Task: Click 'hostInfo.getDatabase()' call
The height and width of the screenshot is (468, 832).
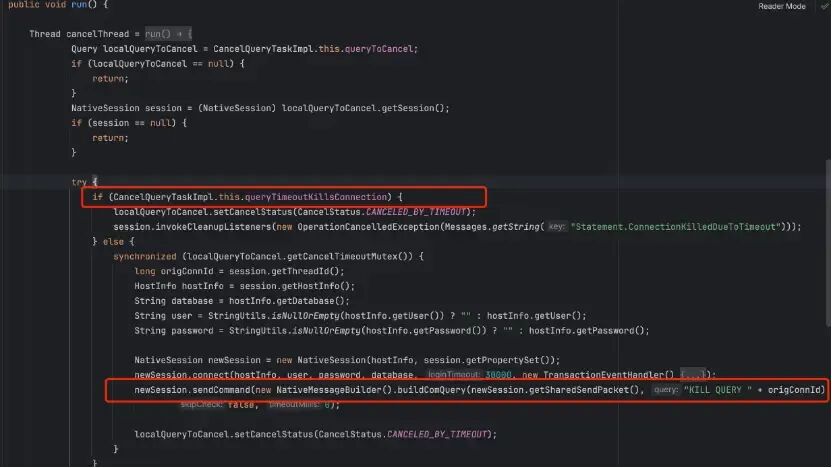Action: coord(287,301)
